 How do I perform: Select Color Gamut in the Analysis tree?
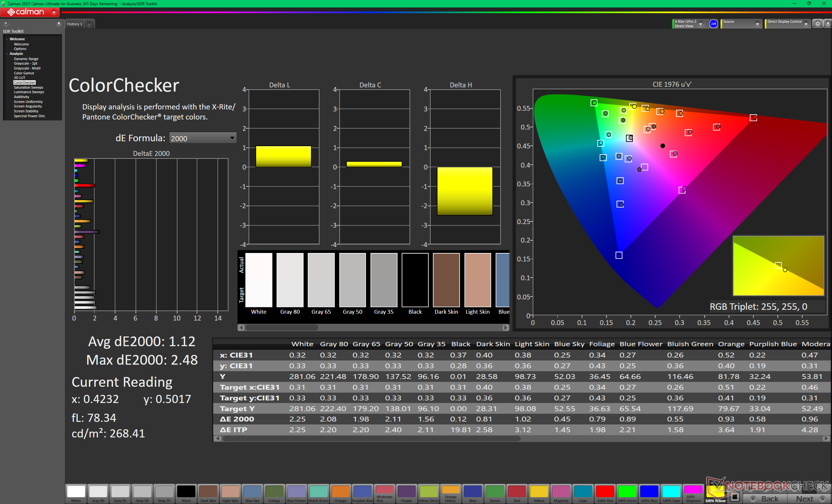pyautogui.click(x=24, y=73)
